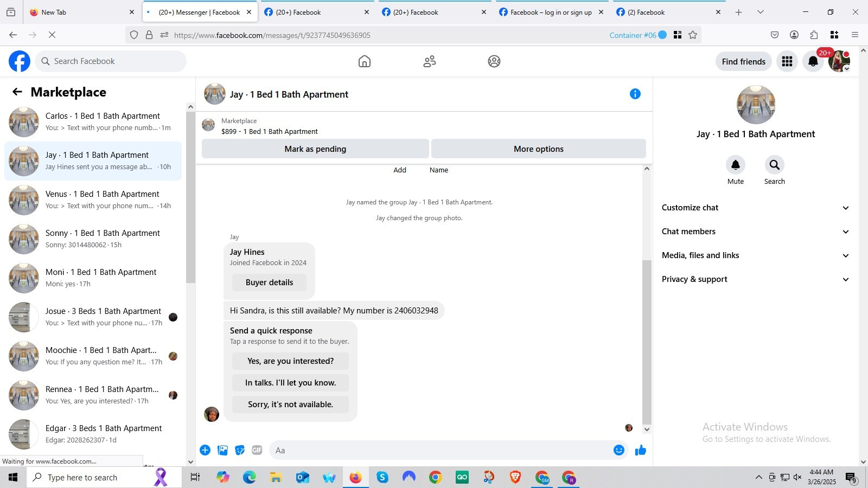Open the notifications bell with 20+ badge
The width and height of the screenshot is (868, 488).
813,61
